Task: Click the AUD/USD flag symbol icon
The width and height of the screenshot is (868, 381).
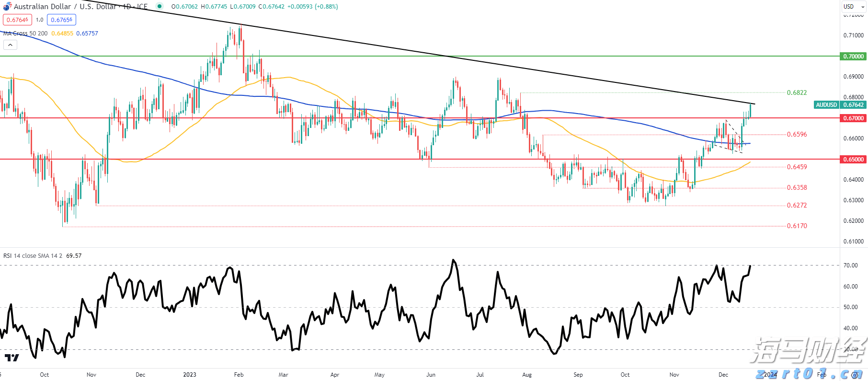Action: pyautogui.click(x=7, y=7)
